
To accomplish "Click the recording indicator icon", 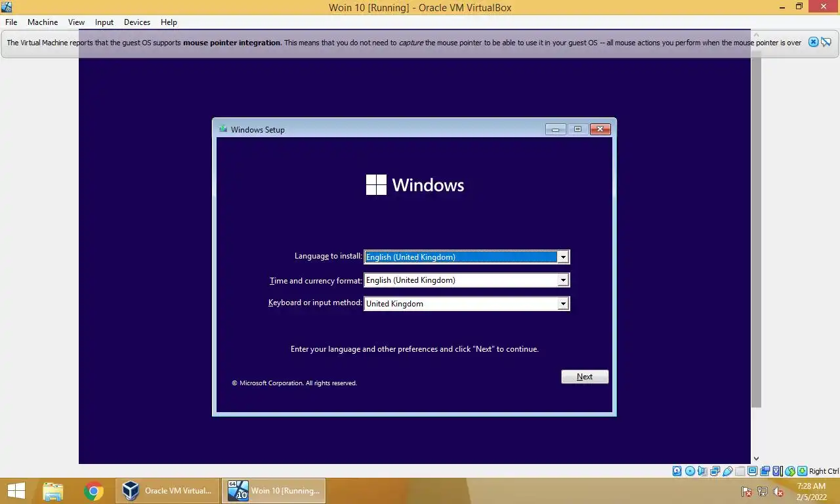I will click(x=765, y=471).
